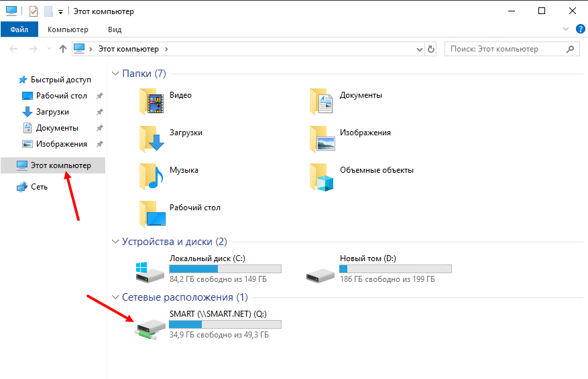Collapse the Сетевые расположения group

coord(115,297)
